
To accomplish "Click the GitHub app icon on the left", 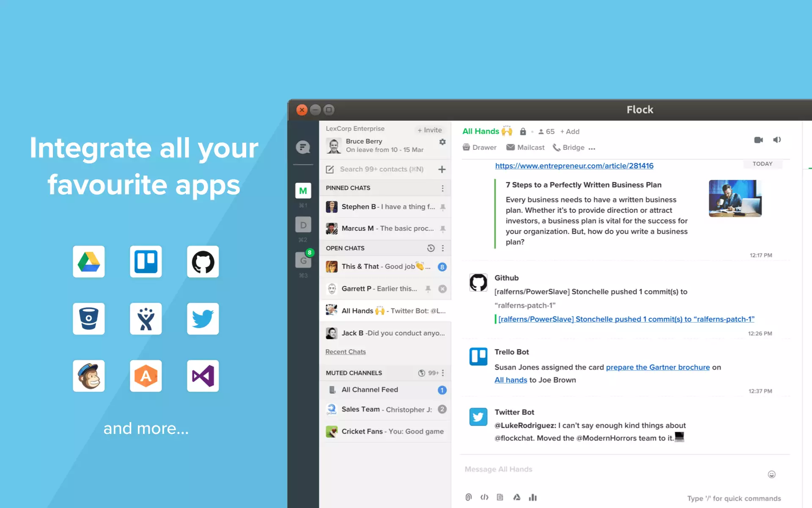I will coord(203,262).
